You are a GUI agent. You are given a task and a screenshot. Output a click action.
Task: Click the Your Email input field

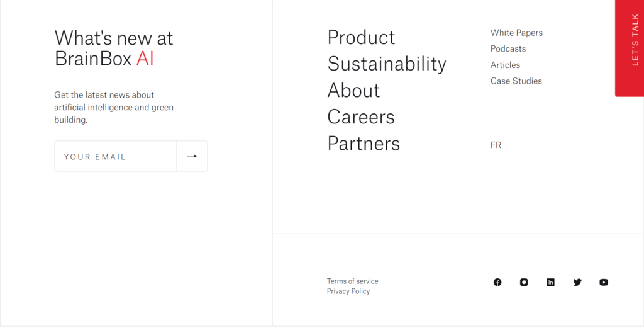click(115, 156)
